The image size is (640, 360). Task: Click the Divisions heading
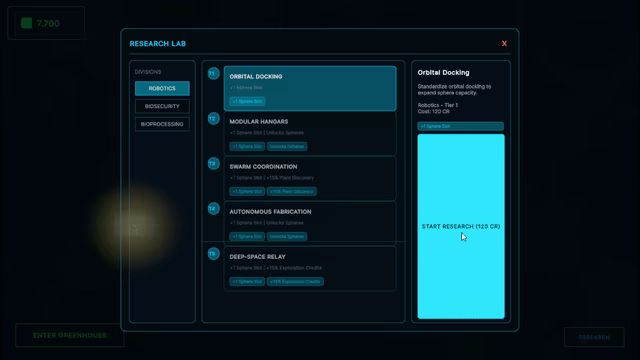click(148, 72)
